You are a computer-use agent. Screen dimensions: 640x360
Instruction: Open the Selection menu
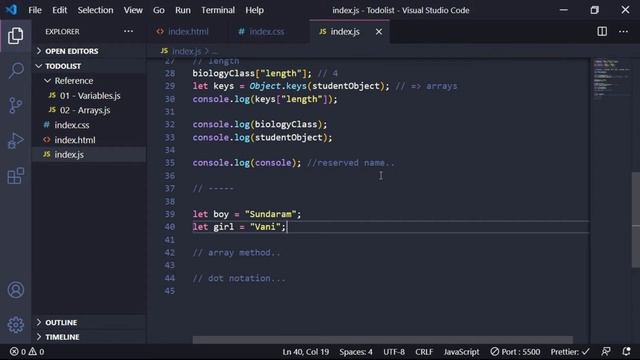pos(96,10)
